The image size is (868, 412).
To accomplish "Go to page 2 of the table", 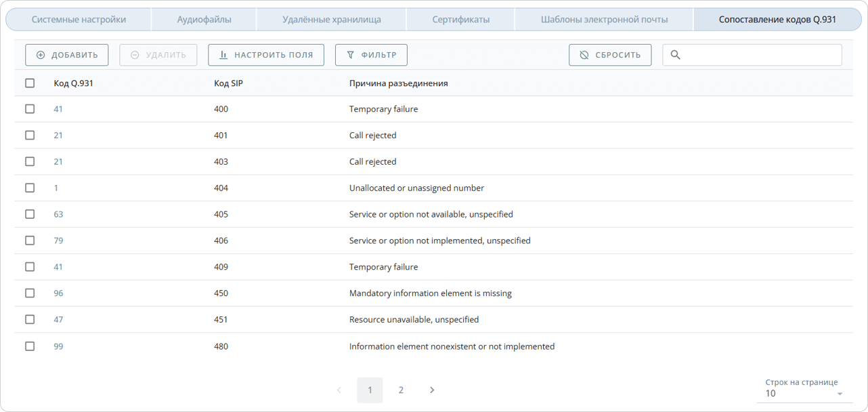I will [401, 390].
